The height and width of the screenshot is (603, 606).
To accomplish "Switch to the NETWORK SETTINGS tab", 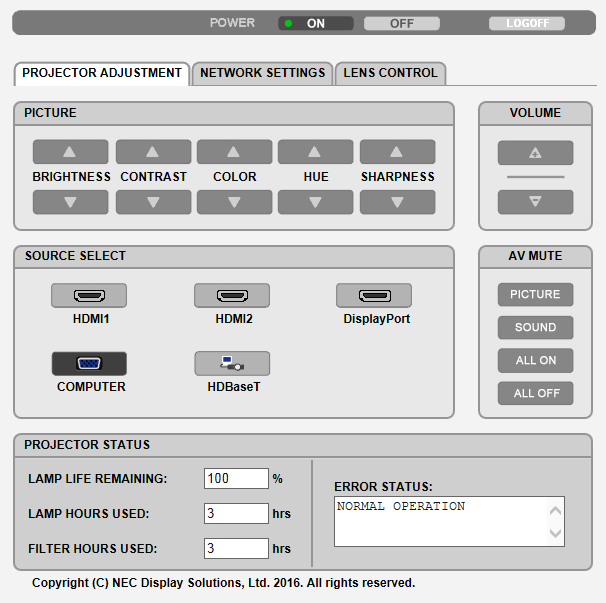I will (262, 73).
